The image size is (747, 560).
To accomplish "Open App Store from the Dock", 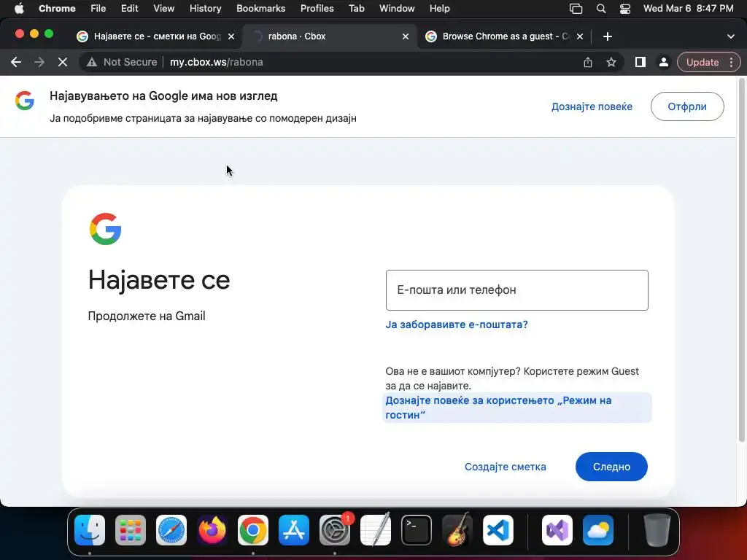I will click(294, 530).
